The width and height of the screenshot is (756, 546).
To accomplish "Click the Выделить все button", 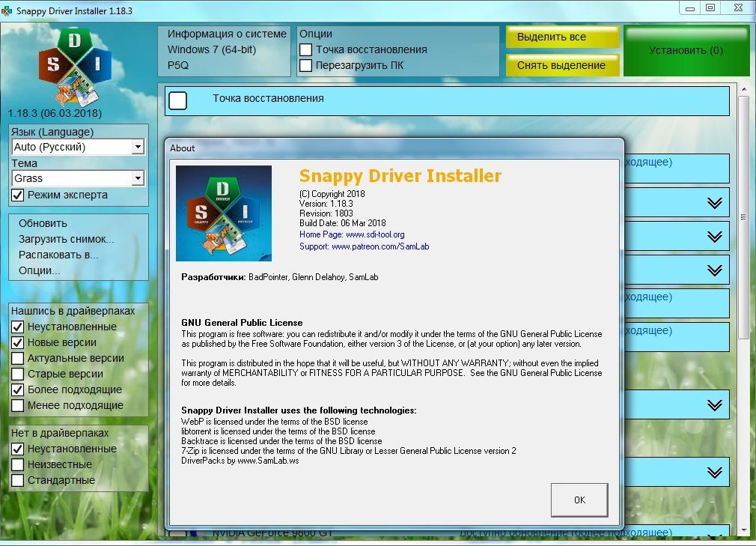I will coord(563,37).
